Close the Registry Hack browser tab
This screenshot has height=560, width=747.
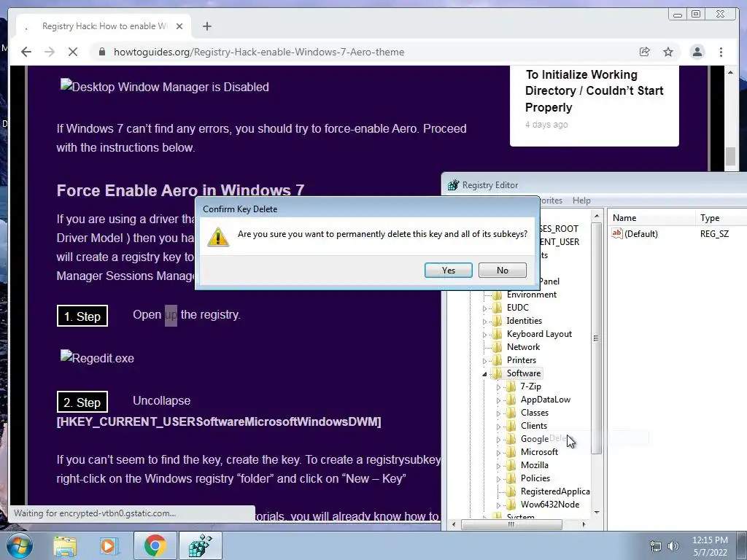[179, 26]
